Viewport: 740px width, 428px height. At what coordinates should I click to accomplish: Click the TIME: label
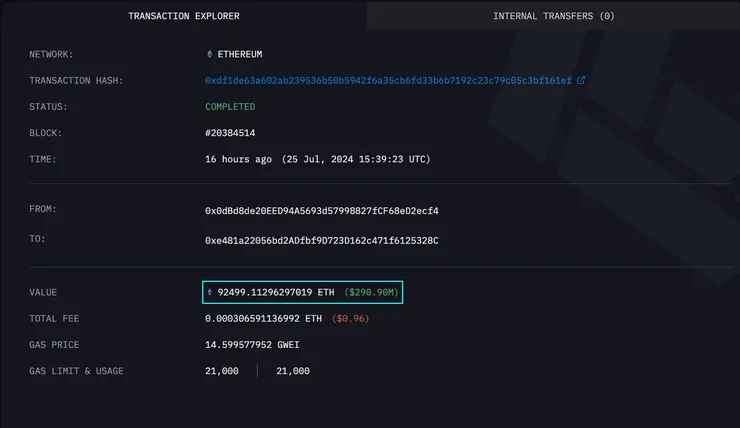click(x=42, y=159)
